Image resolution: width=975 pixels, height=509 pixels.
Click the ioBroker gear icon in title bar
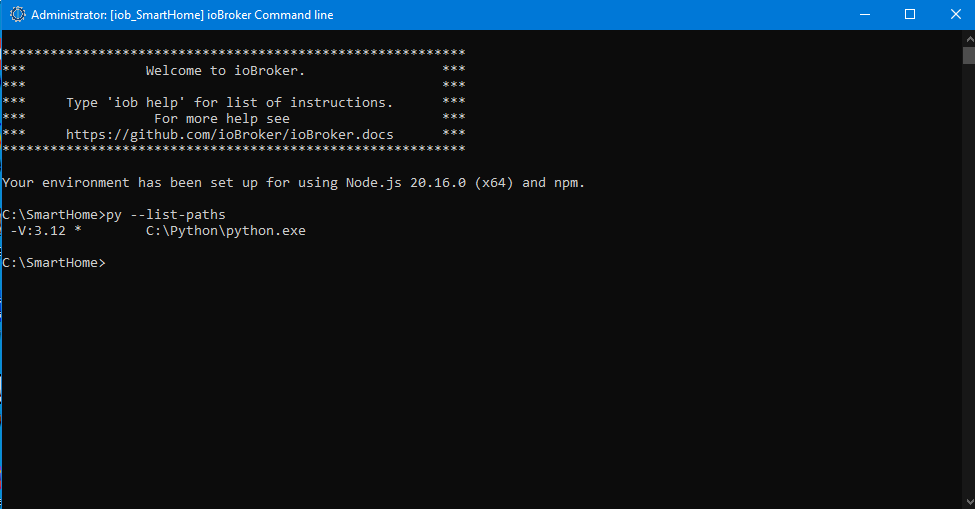(x=17, y=14)
